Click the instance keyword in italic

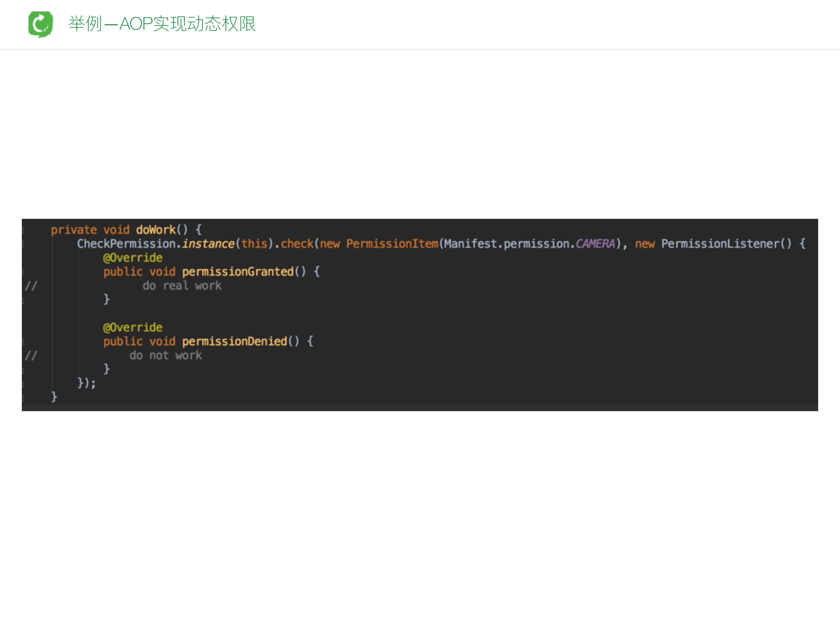pyautogui.click(x=209, y=243)
